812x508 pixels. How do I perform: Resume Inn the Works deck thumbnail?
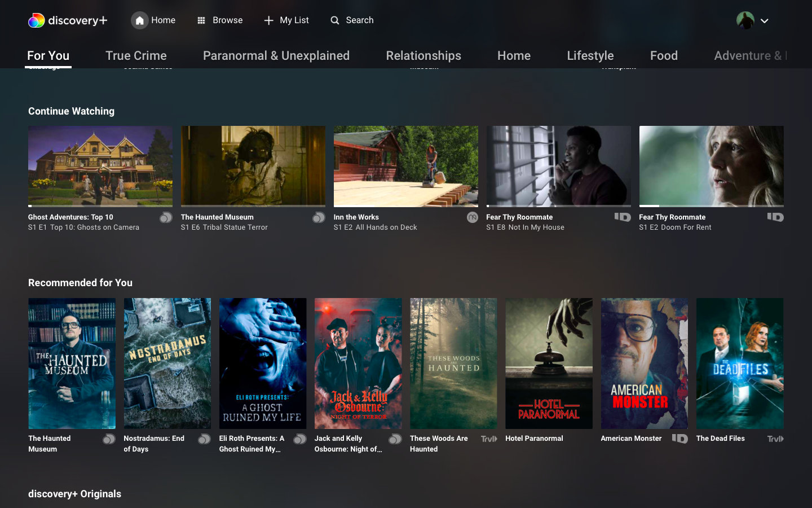[406, 166]
